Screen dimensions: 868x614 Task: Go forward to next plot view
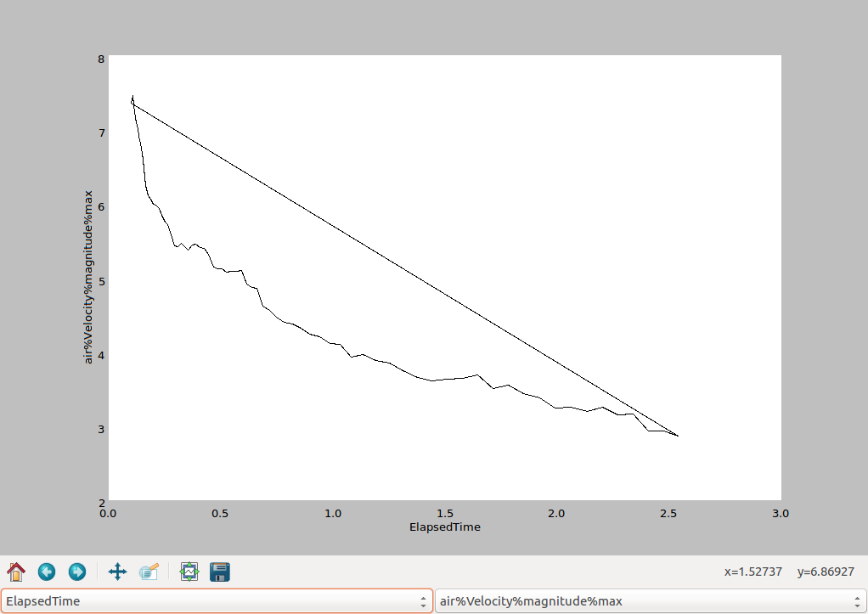(x=77, y=572)
